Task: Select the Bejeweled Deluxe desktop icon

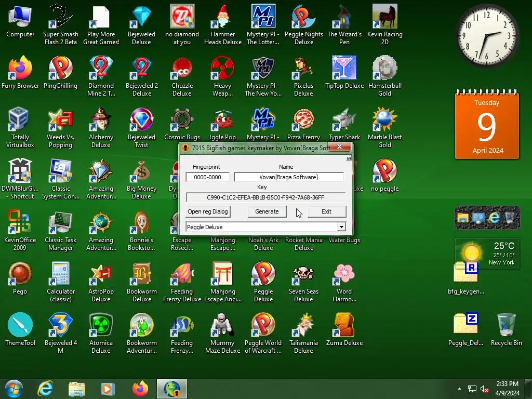Action: [141, 24]
